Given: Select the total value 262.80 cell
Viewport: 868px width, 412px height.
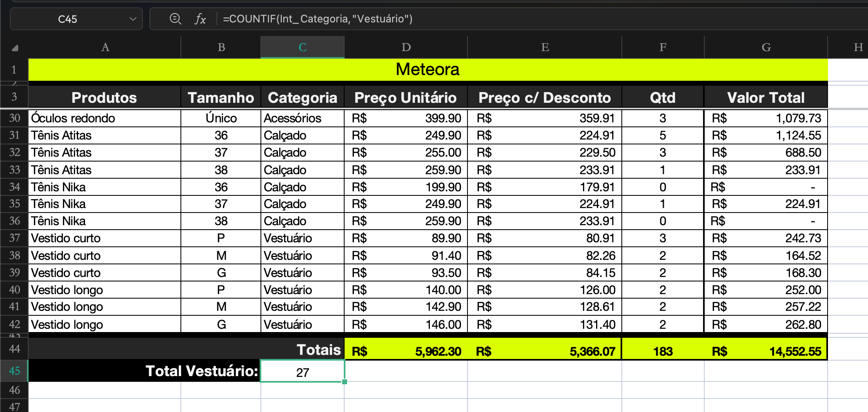Looking at the screenshot, I should tap(766, 324).
